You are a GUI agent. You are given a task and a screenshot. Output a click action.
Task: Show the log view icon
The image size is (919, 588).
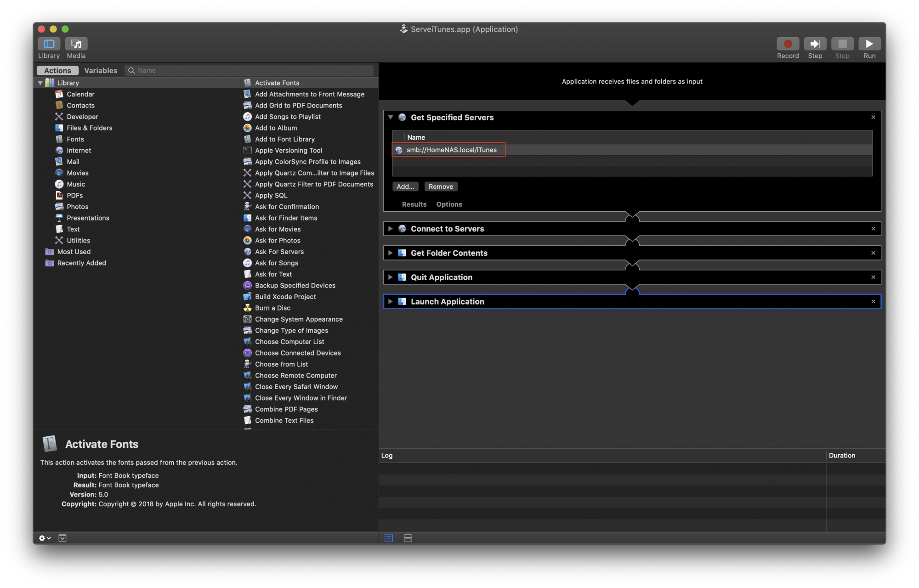(389, 538)
